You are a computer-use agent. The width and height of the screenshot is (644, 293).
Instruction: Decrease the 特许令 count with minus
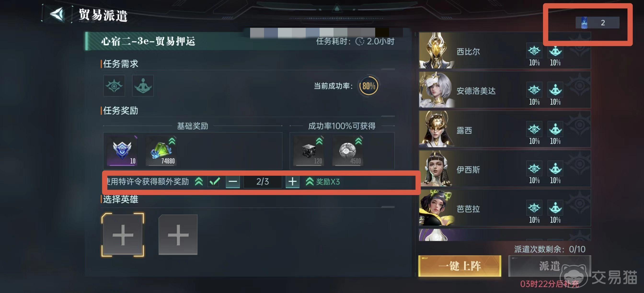[x=233, y=182]
